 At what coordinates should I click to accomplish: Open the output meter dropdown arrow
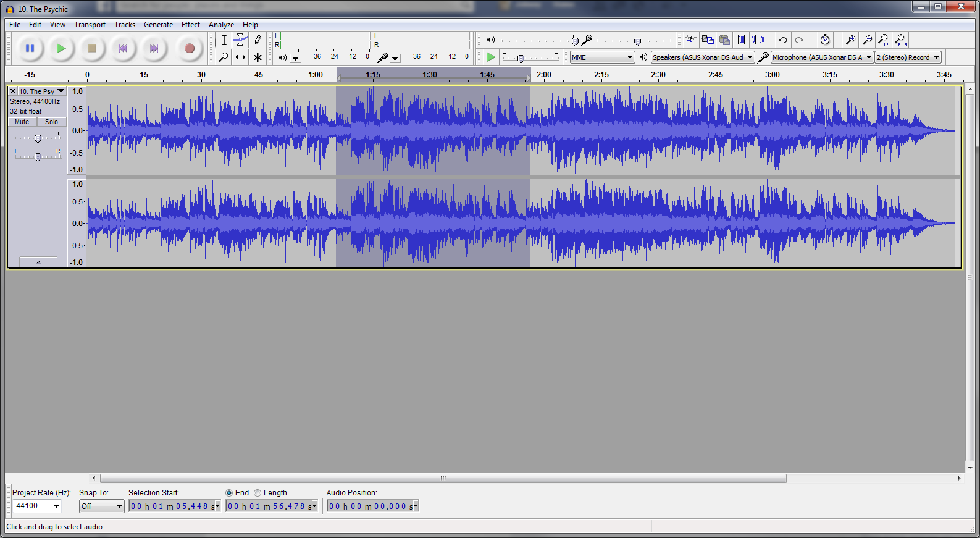pos(296,58)
